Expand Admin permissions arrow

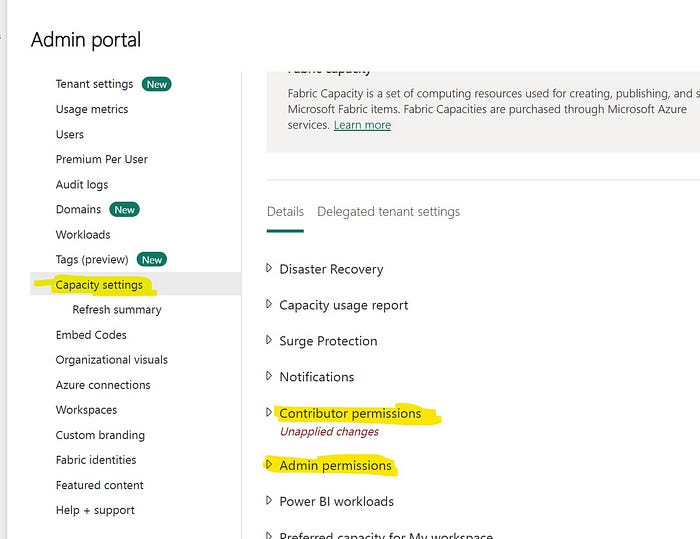click(x=269, y=464)
